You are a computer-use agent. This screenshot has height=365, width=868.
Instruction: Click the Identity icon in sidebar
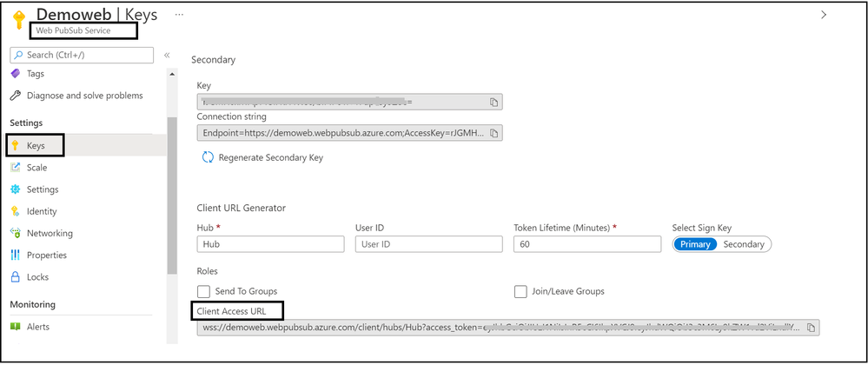16,211
